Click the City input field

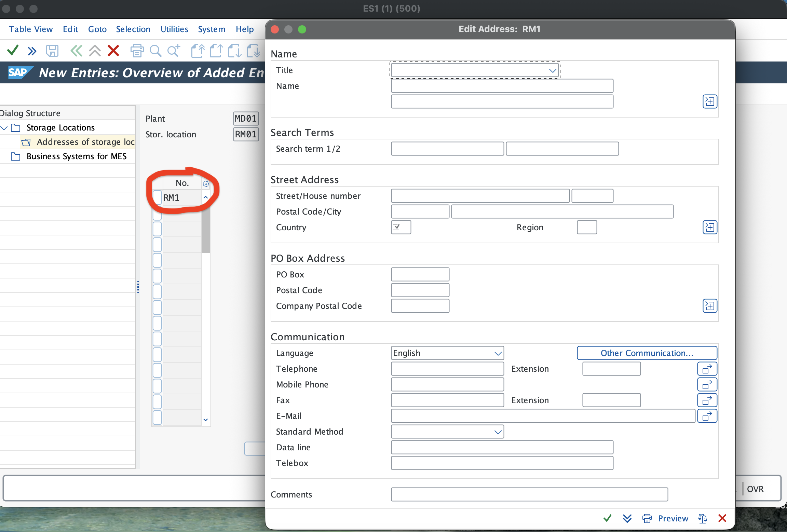pyautogui.click(x=562, y=212)
